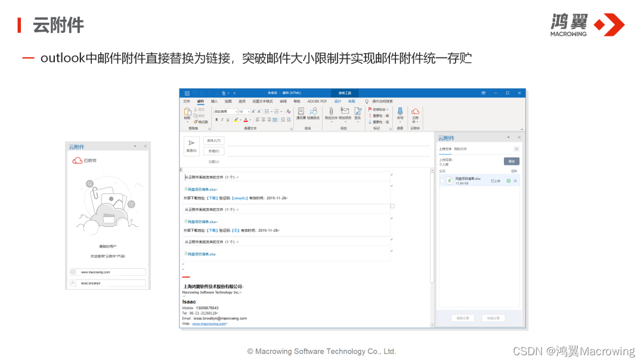Click the Decrease font size icon
The image size is (644, 363).
[x=259, y=112]
